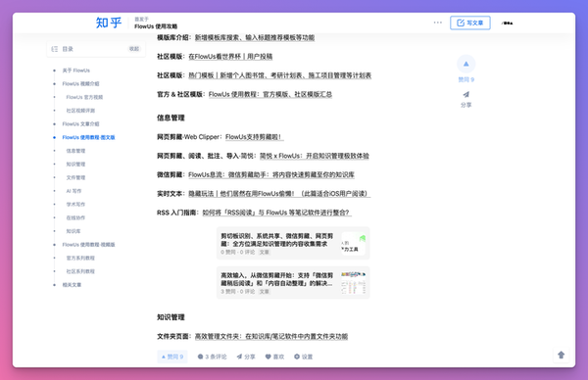This screenshot has width=588, height=380.
Task: Open link 如何将「RSS阅读」与 FlowUs 等笔记软件进行整合?
Action: point(276,213)
